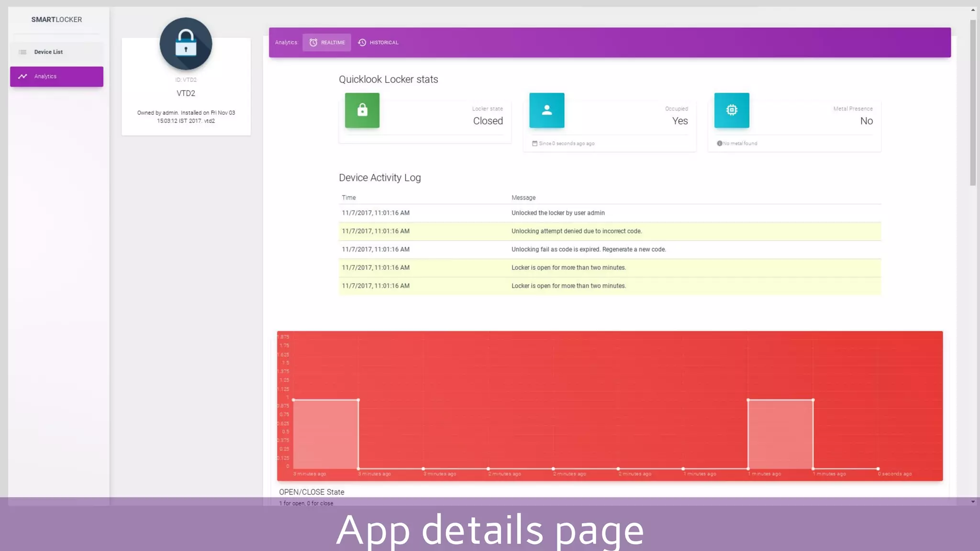Click the HISTORICAL history clock icon
The width and height of the screenshot is (980, 551).
click(362, 43)
